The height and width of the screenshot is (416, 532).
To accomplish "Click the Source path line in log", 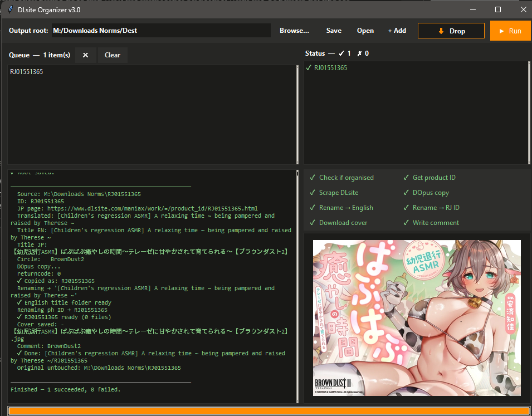I will pyautogui.click(x=79, y=194).
